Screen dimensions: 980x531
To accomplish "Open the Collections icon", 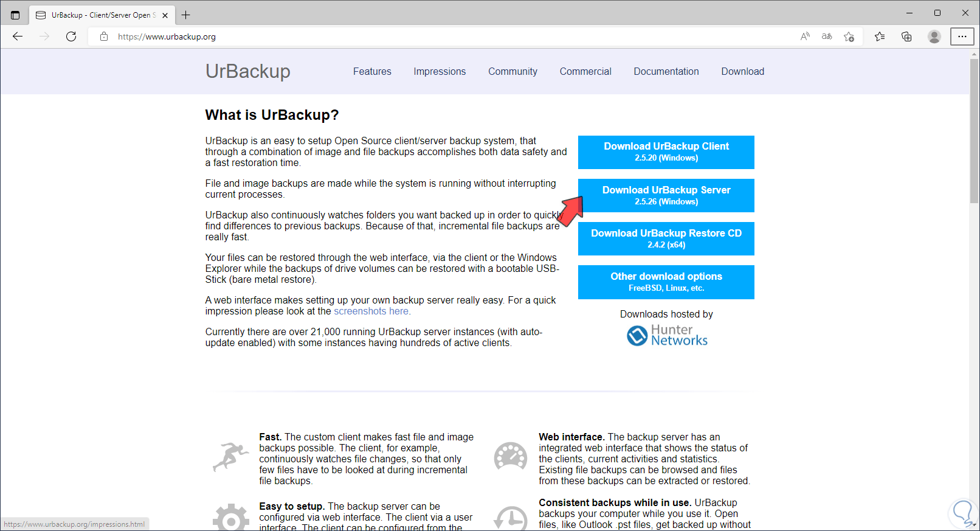I will coord(906,36).
